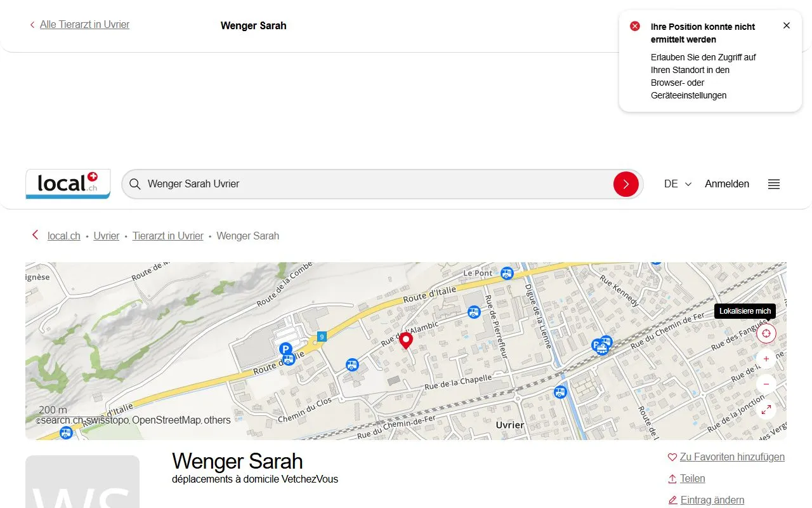Open the DE language dropdown
812x508 pixels.
(x=676, y=184)
